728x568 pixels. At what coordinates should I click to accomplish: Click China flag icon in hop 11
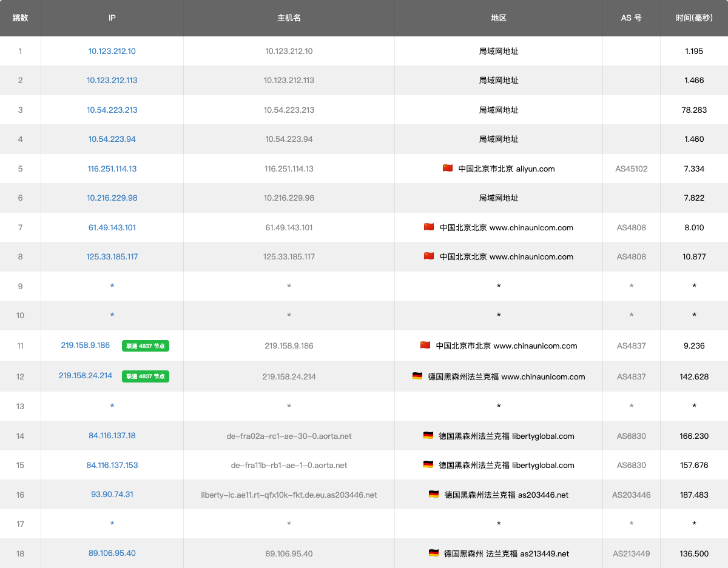[x=425, y=346]
